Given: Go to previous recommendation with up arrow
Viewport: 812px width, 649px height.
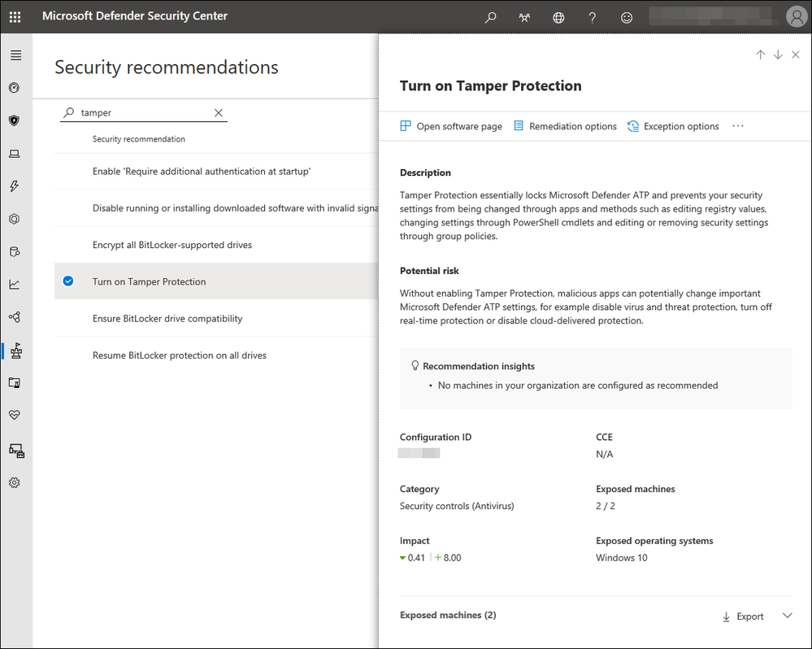Looking at the screenshot, I should 760,55.
